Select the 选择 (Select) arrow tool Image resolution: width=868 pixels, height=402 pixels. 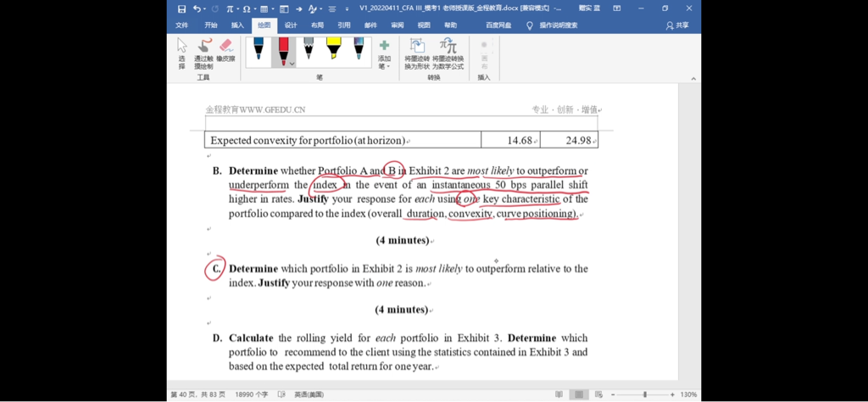point(181,53)
